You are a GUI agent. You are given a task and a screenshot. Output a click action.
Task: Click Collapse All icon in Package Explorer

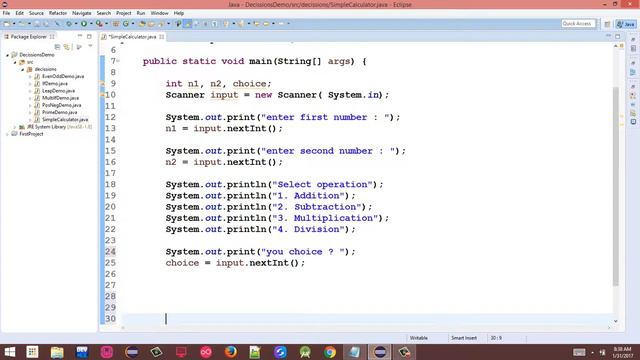57,47
